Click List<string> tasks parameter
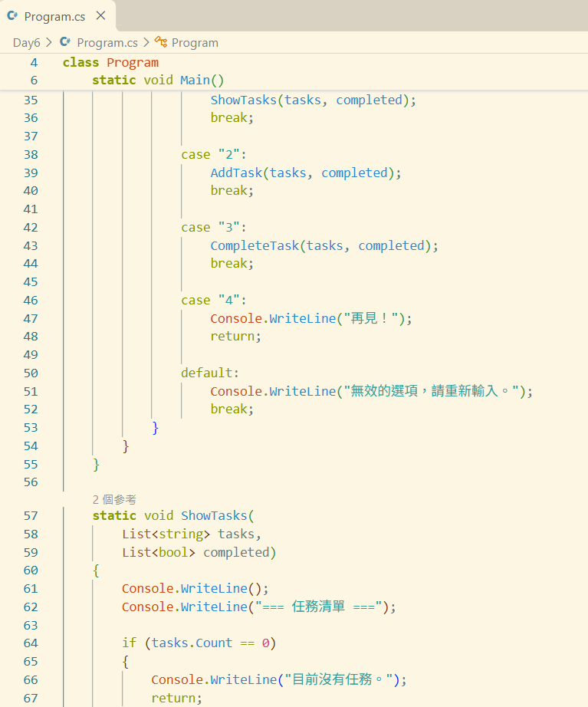The width and height of the screenshot is (588, 707). (192, 534)
